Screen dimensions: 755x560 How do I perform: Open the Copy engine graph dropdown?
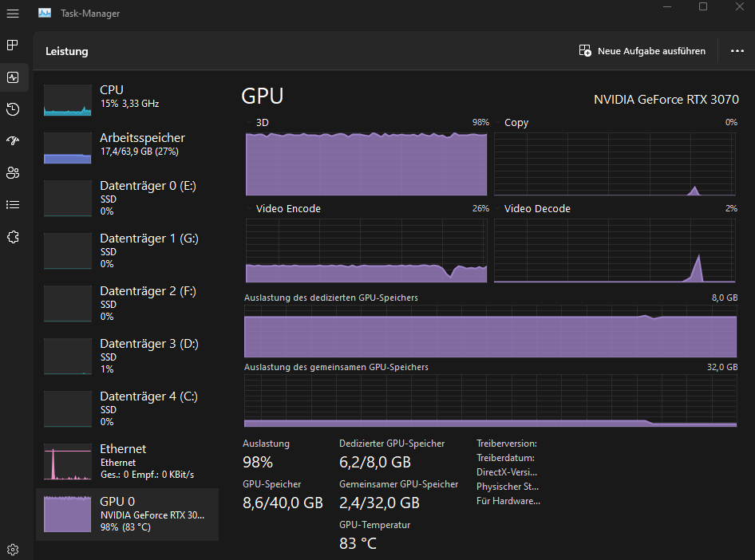point(497,123)
